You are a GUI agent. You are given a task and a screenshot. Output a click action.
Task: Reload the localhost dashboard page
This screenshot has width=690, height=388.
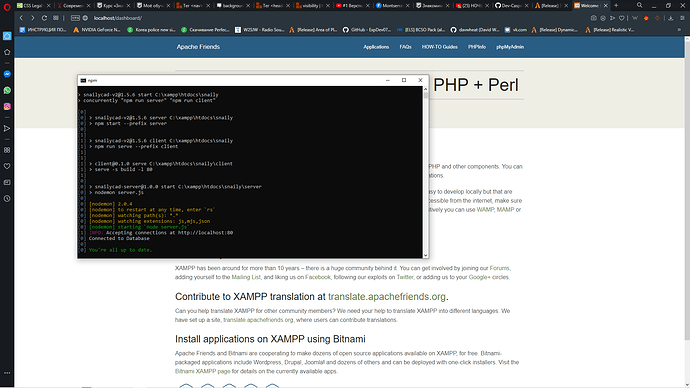pos(44,18)
